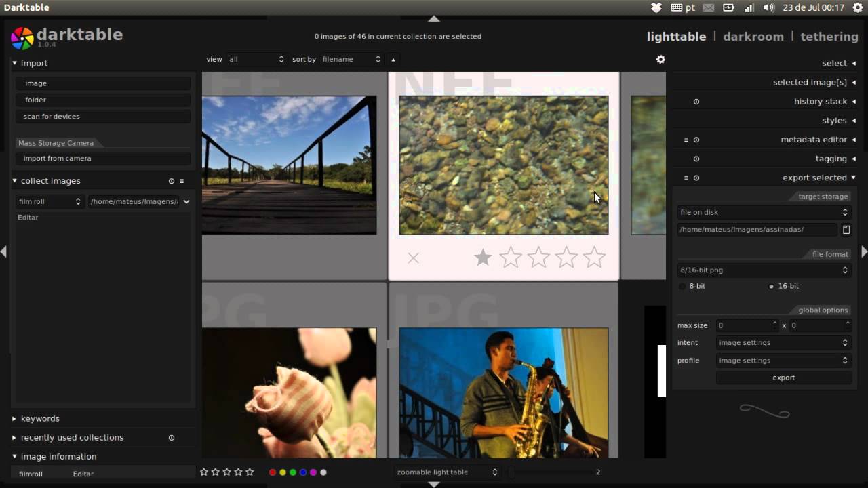
Task: Click the export button
Action: coord(784,378)
